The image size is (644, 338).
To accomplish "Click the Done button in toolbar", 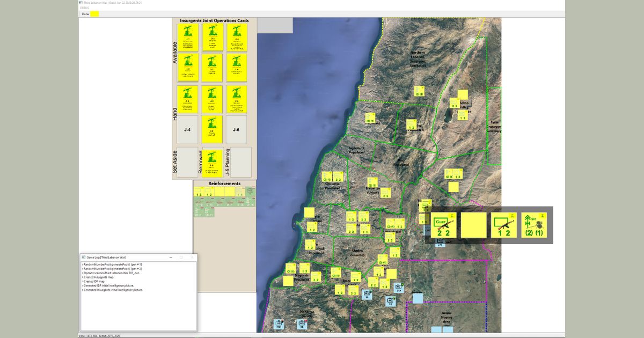I will point(85,14).
